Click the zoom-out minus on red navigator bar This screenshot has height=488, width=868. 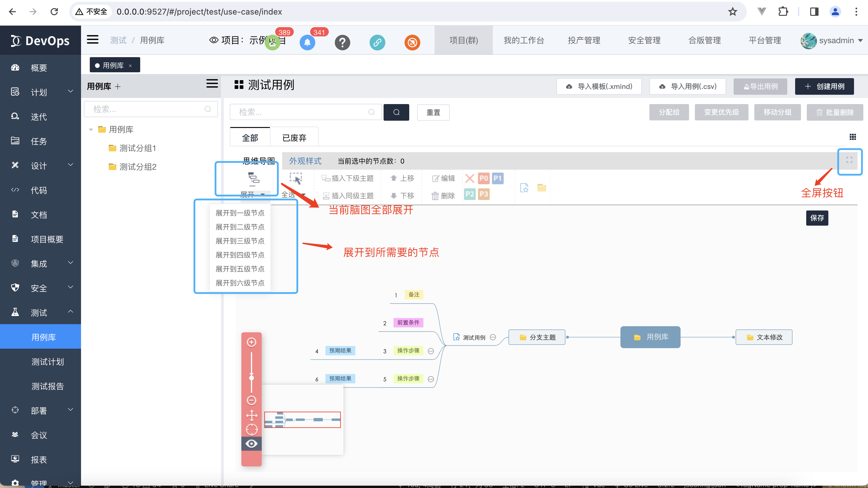(251, 400)
